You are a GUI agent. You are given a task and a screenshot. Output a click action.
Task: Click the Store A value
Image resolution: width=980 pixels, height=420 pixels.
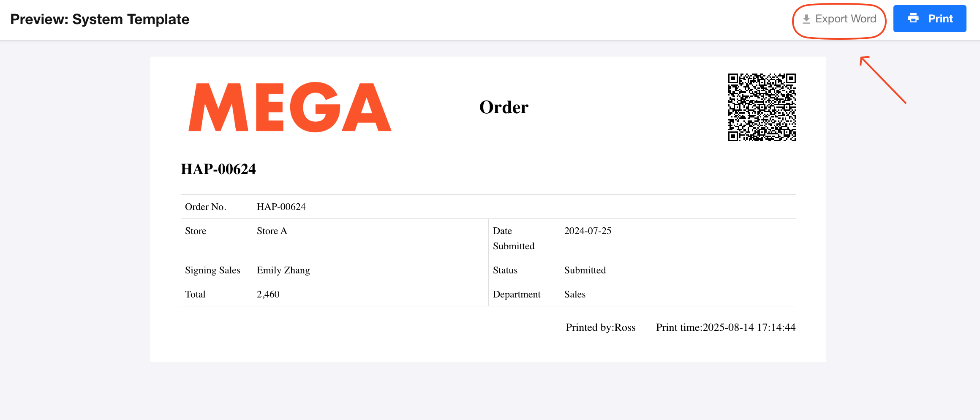tap(272, 231)
